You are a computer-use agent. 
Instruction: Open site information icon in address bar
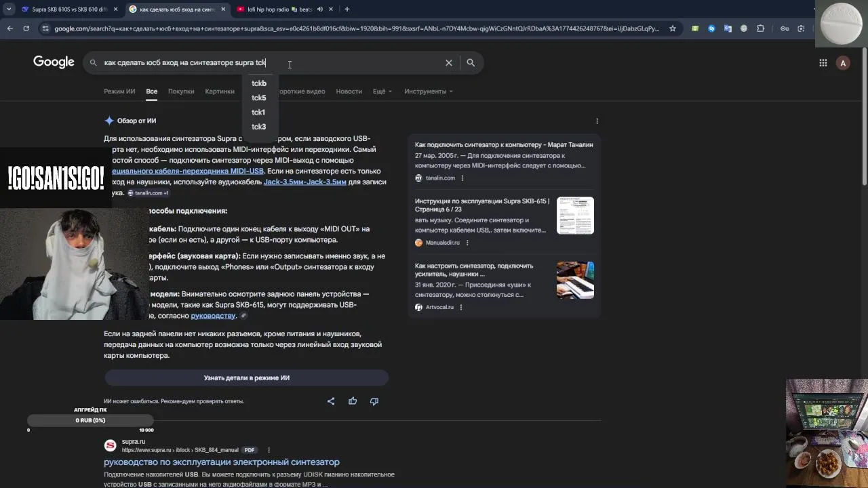[45, 28]
